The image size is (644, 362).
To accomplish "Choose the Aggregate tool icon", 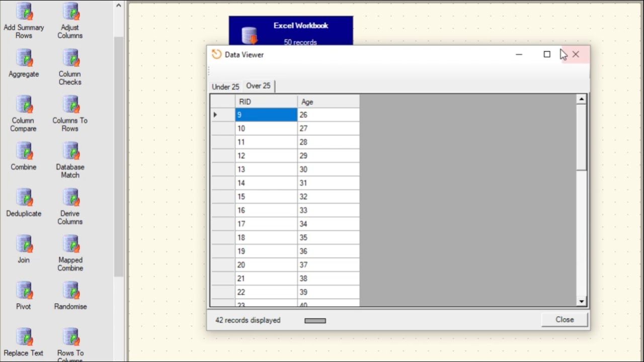I will pyautogui.click(x=24, y=57).
